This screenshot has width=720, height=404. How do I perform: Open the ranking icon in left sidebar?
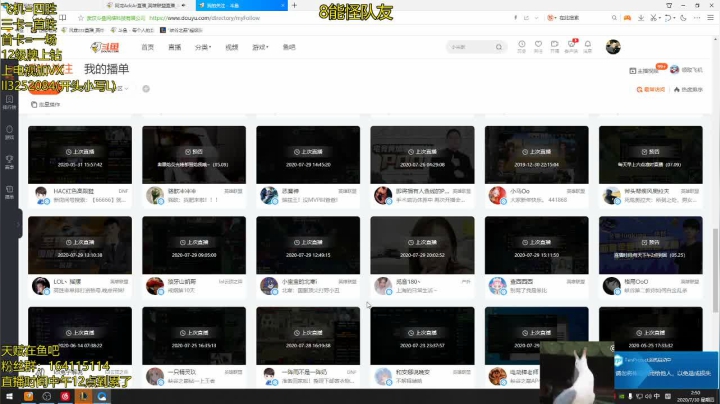click(x=9, y=102)
